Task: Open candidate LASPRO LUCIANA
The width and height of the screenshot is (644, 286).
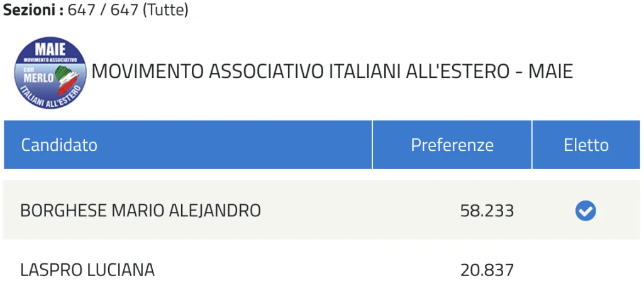Action: pos(87,270)
